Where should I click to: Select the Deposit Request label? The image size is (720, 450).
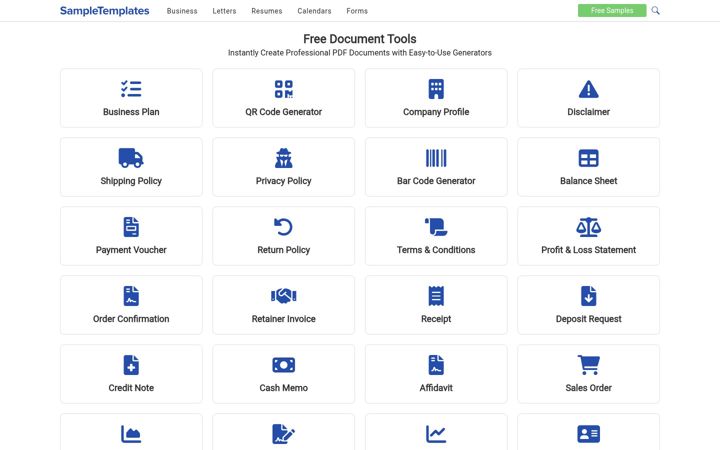point(588,319)
